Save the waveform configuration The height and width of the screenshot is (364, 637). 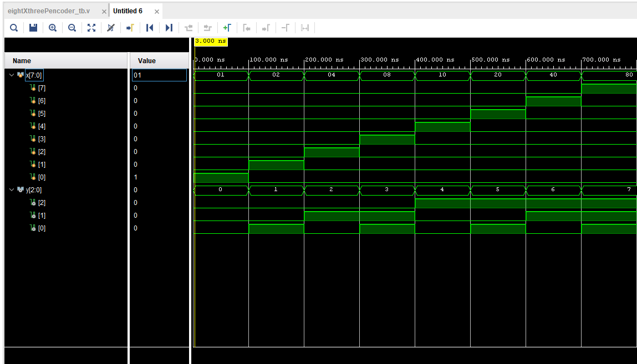(x=33, y=28)
